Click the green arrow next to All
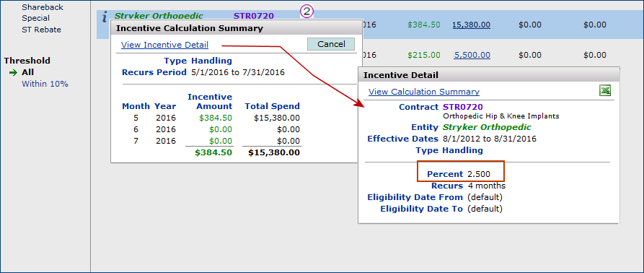This screenshot has height=273, width=644. click(14, 73)
